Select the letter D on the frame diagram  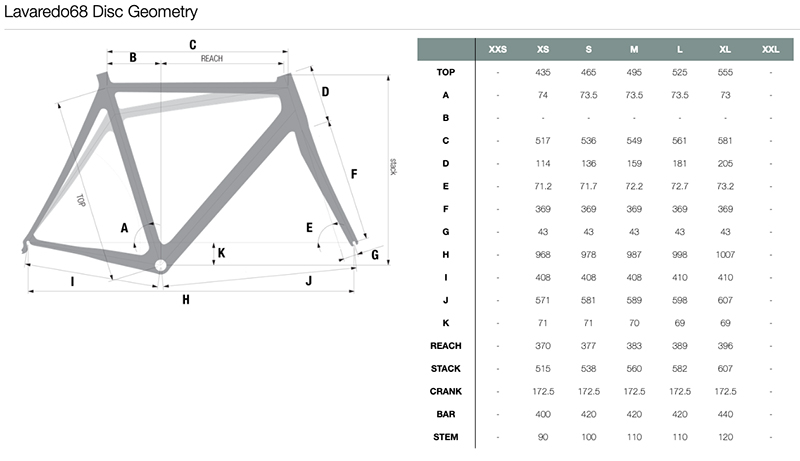pyautogui.click(x=325, y=92)
